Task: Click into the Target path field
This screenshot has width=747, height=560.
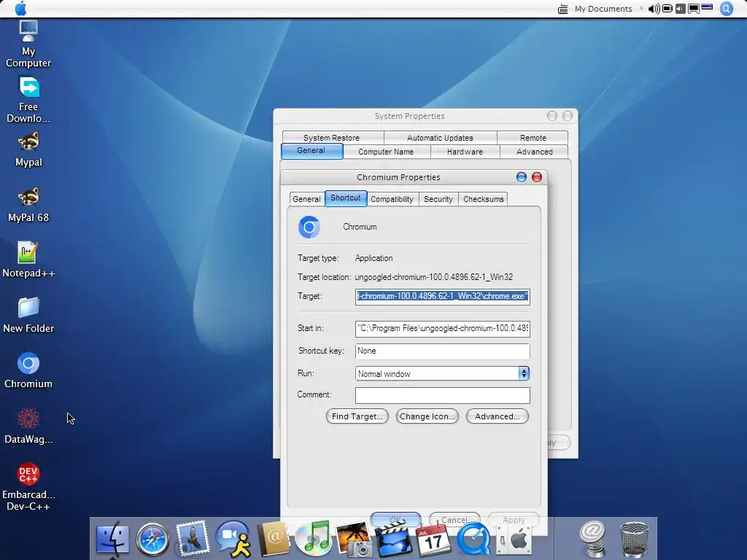Action: [x=443, y=297]
